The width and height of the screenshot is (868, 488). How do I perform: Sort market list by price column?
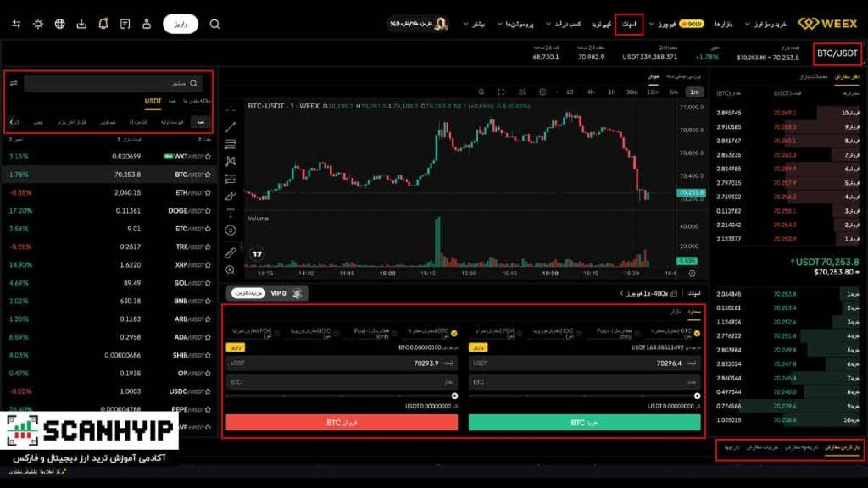(130, 140)
